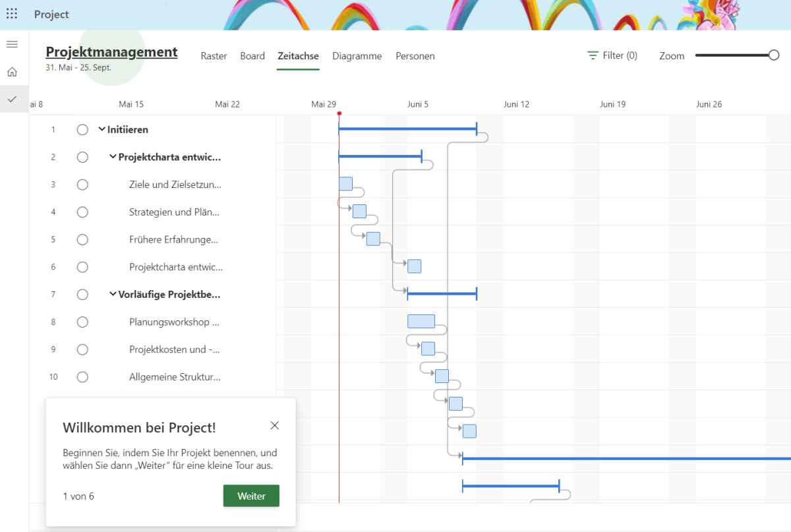Click the Juni 5 date header
The image size is (791, 532).
click(418, 104)
